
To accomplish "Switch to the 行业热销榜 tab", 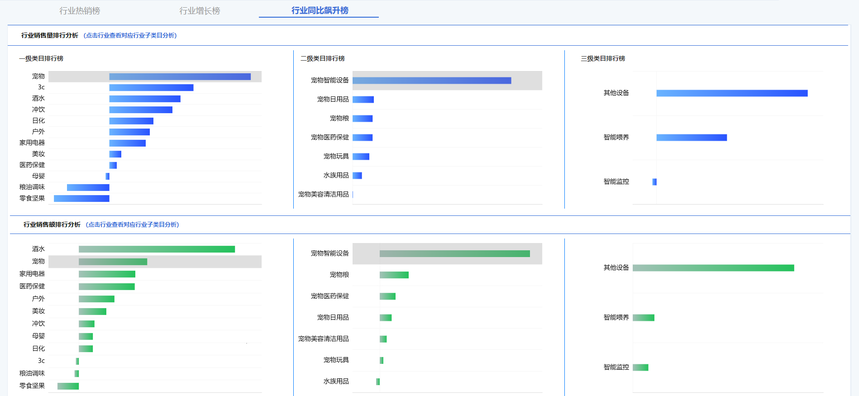I will pyautogui.click(x=79, y=11).
